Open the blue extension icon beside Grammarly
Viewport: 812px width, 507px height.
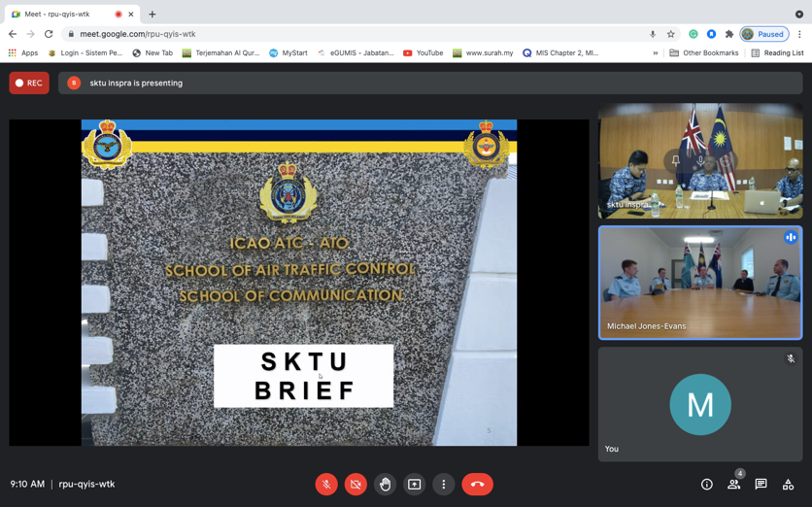click(712, 34)
